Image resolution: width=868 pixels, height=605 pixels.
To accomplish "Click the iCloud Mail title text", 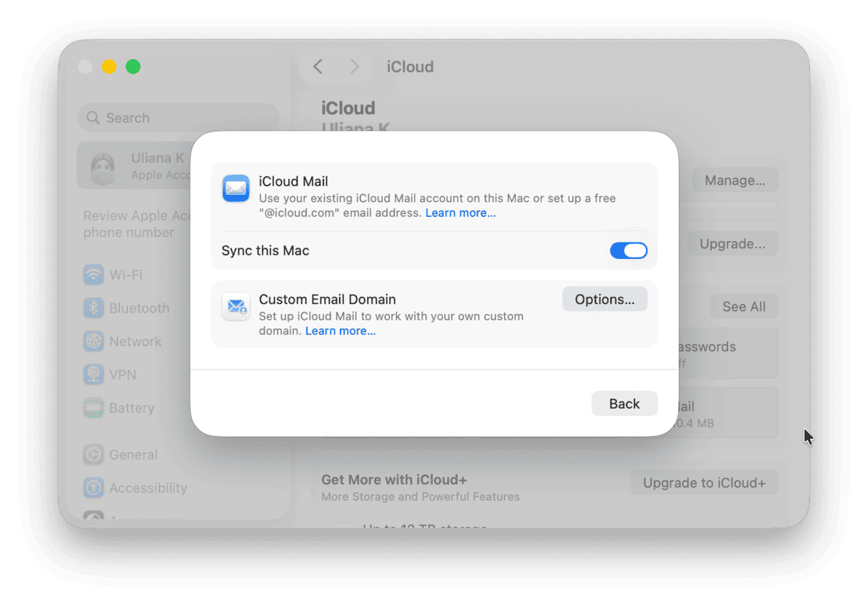I will click(293, 182).
